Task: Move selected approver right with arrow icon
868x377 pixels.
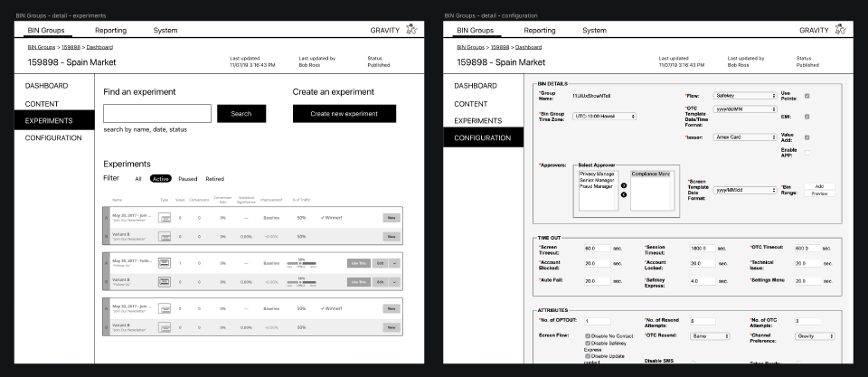Action: tap(624, 186)
